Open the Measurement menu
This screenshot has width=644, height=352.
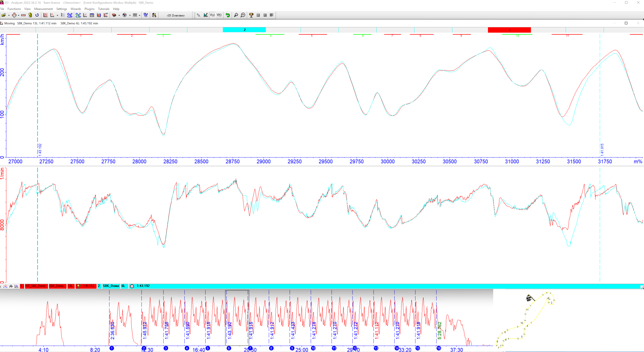click(43, 9)
